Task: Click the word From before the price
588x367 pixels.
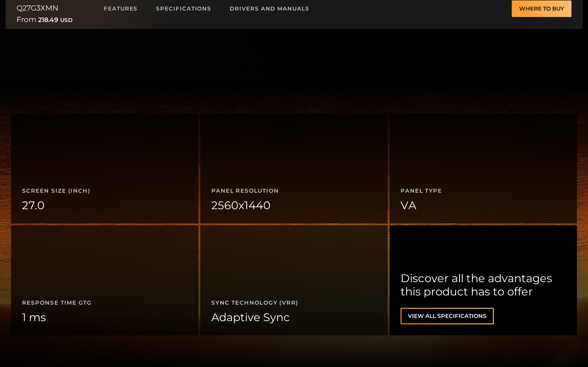Action: [x=26, y=20]
